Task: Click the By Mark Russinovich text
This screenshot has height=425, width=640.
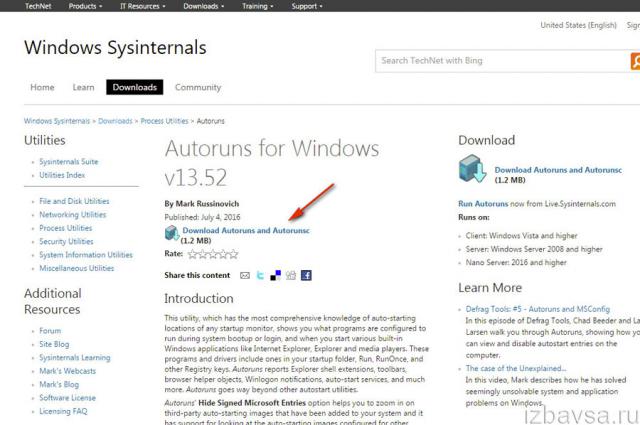Action: [x=202, y=204]
